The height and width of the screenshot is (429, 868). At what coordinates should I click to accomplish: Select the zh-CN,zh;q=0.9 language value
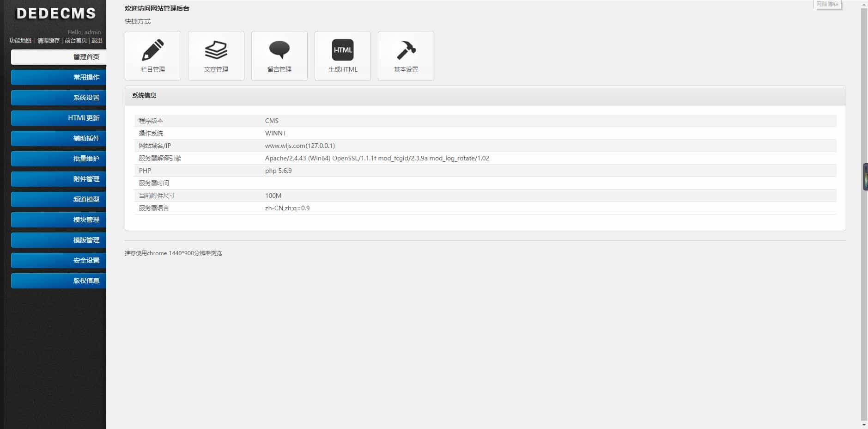point(287,208)
